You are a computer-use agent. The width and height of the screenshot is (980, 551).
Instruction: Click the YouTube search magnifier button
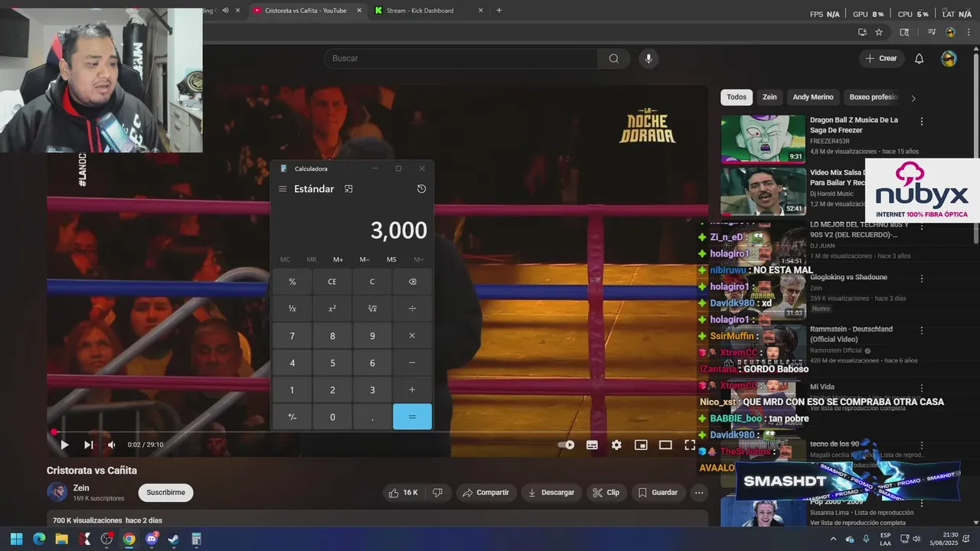point(614,58)
